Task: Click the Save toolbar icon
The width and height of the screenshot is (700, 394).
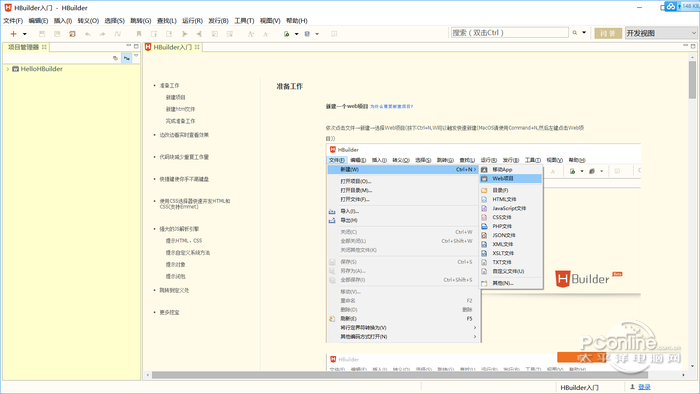Action: [x=42, y=34]
